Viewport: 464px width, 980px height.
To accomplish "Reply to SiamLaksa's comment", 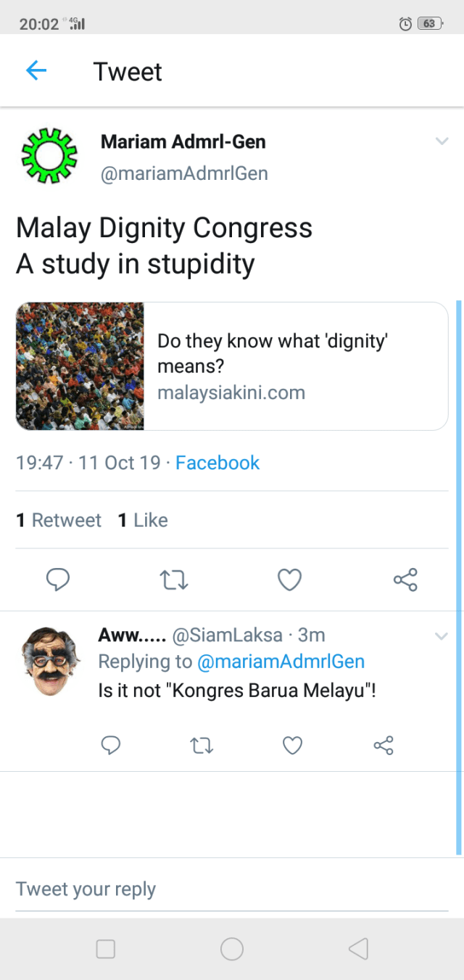I will pyautogui.click(x=110, y=745).
